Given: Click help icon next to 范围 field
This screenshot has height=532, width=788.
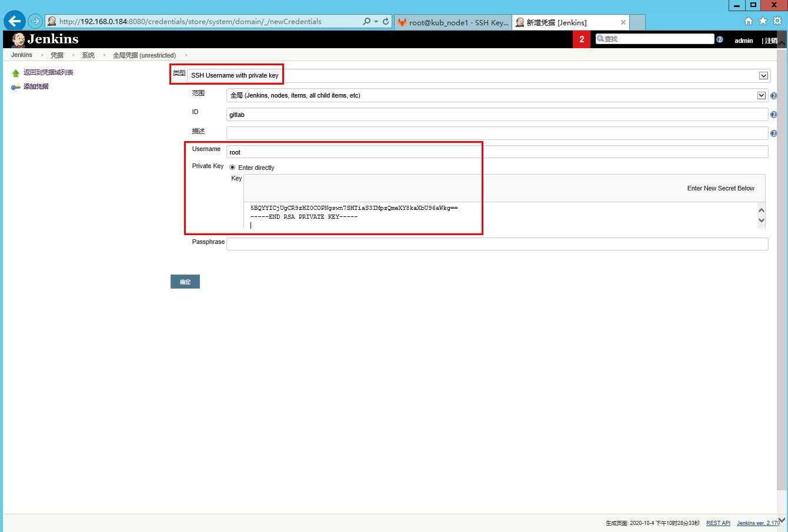Looking at the screenshot, I should click(773, 95).
